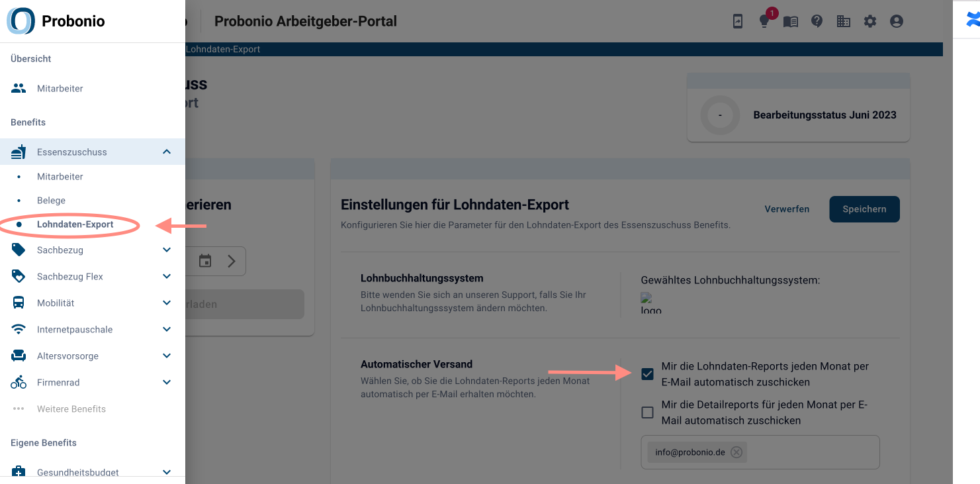Open the company building icon in header
This screenshot has height=484, width=980.
point(844,21)
